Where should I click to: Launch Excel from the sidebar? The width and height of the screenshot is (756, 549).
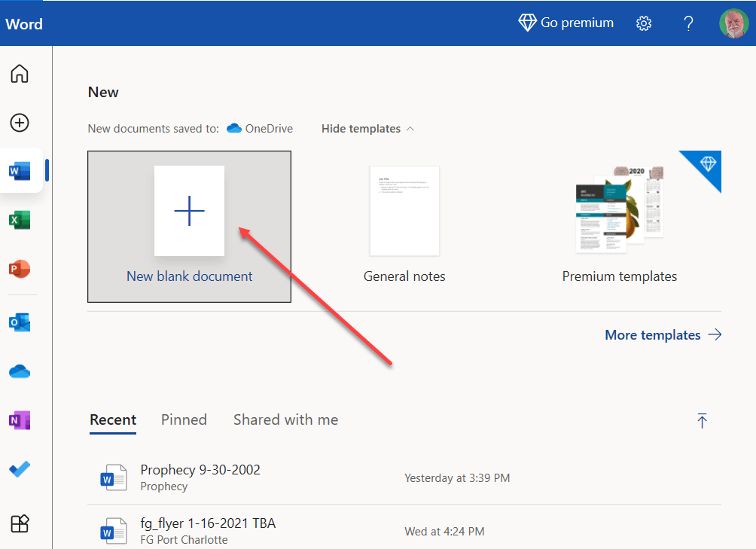click(20, 220)
